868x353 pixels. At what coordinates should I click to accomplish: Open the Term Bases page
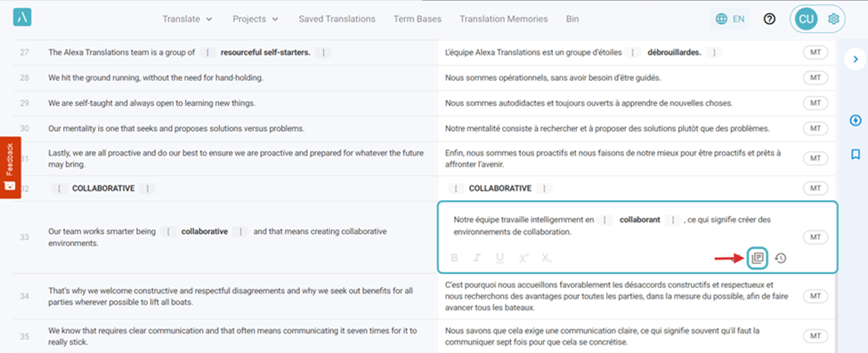coord(418,19)
